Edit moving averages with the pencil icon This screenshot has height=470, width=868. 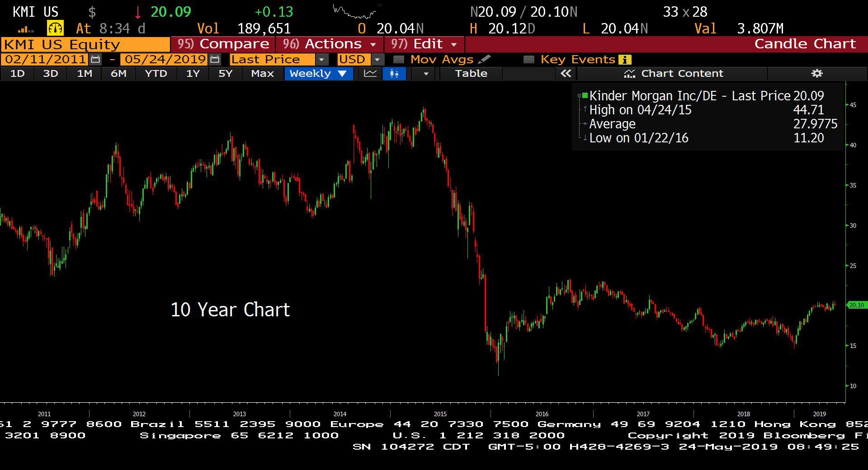(x=484, y=59)
